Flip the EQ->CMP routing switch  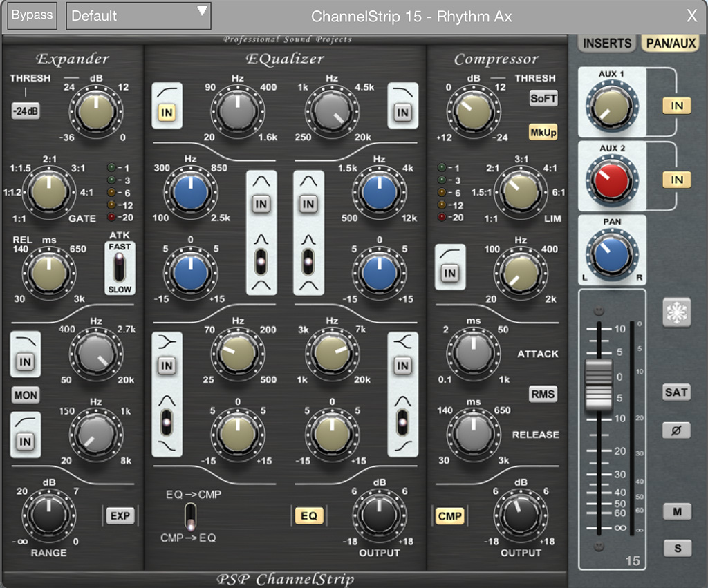pos(191,517)
